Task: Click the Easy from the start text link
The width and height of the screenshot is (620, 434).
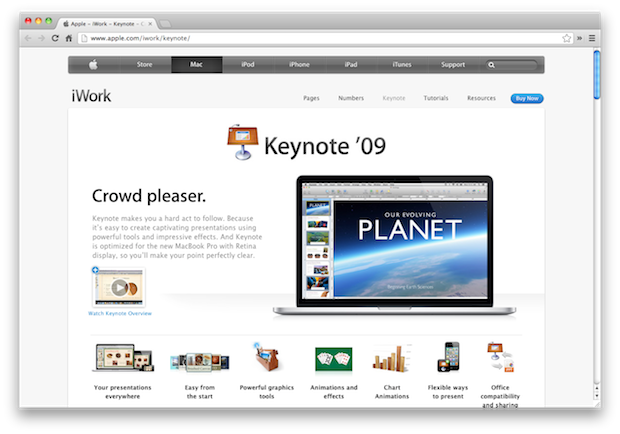Action: 200,392
